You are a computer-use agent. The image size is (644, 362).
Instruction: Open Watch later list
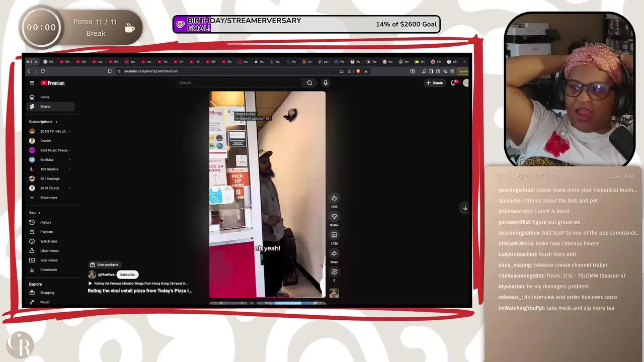click(x=51, y=241)
